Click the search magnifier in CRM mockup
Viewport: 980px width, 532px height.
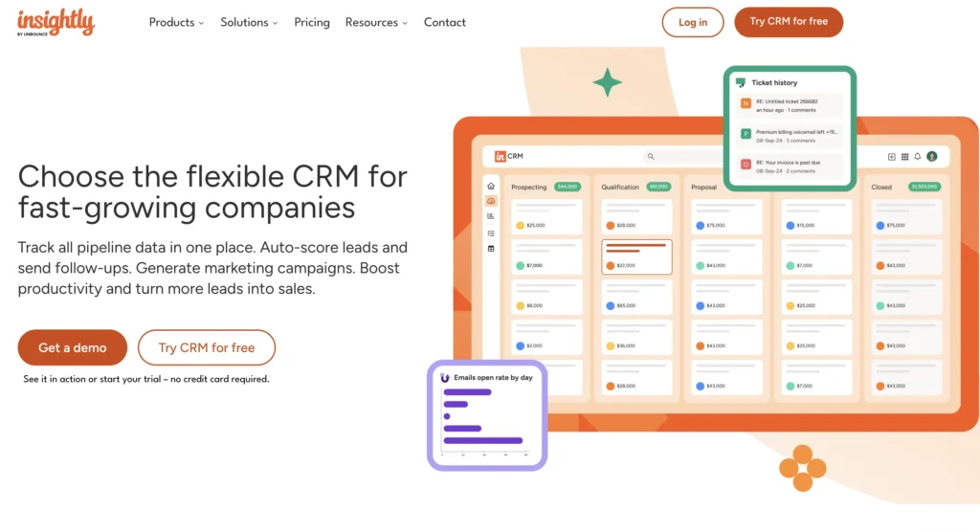651,156
